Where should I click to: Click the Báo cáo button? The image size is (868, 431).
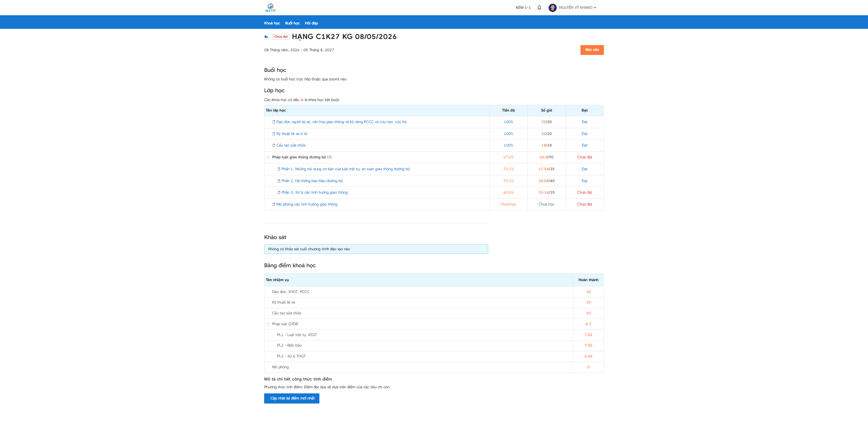pyautogui.click(x=592, y=50)
